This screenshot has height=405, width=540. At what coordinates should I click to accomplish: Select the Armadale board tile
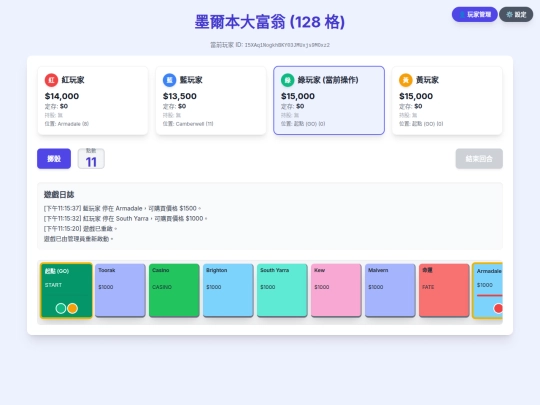coord(488,290)
